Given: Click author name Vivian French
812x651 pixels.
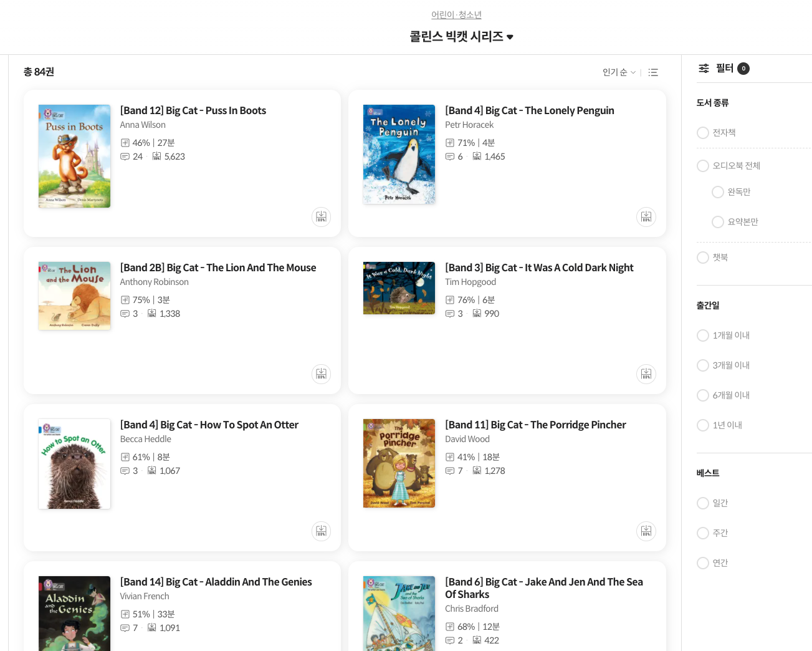Looking at the screenshot, I should tap(145, 596).
